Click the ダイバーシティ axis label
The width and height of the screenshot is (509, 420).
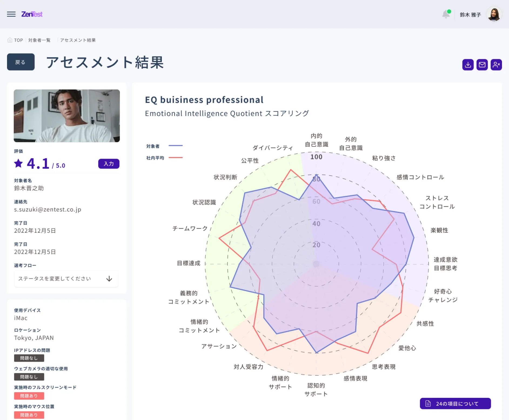(x=273, y=148)
